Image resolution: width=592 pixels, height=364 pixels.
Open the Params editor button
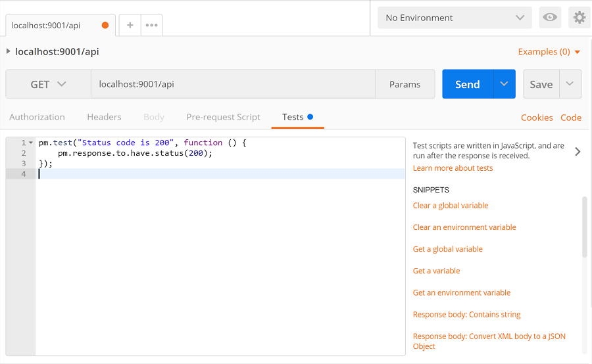click(405, 84)
